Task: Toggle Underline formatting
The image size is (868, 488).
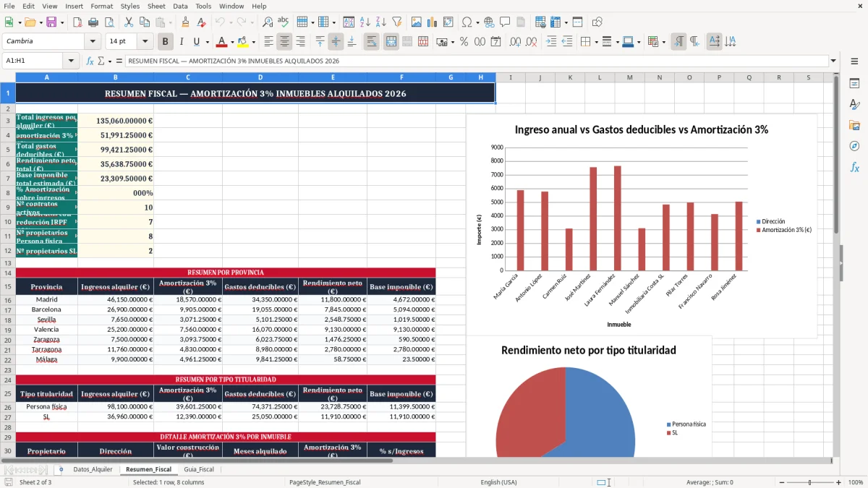Action: [196, 42]
